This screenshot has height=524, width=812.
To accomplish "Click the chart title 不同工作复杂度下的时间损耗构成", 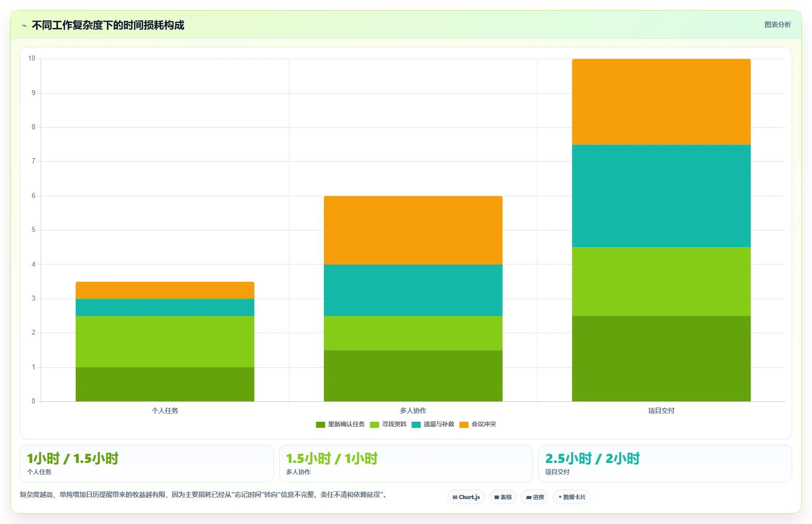I will [108, 25].
